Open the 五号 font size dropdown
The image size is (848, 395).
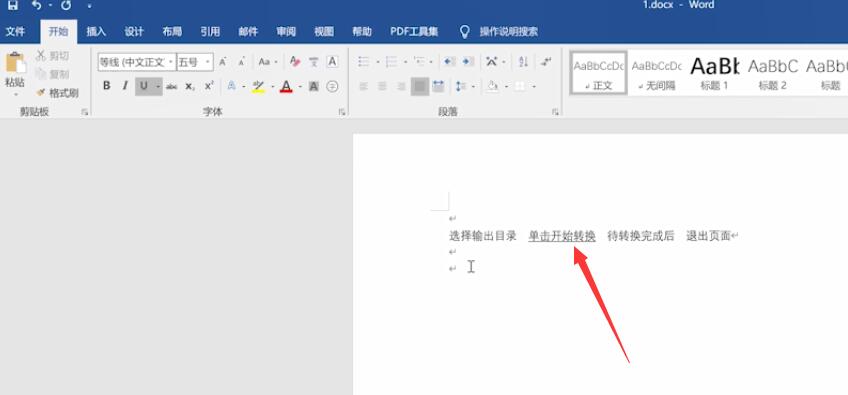pos(208,62)
